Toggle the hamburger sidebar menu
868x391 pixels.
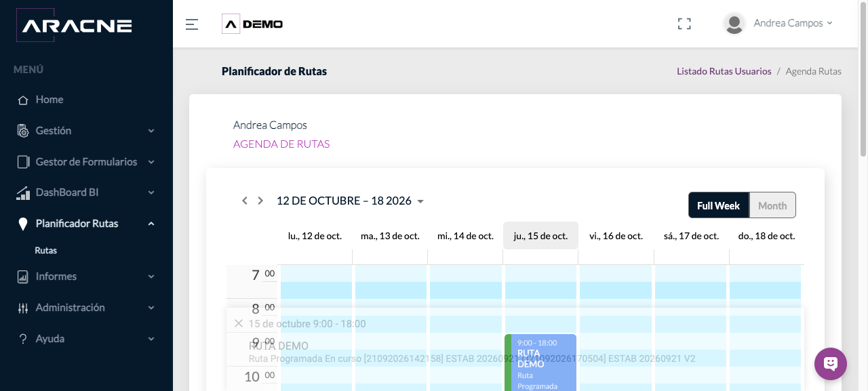click(192, 24)
